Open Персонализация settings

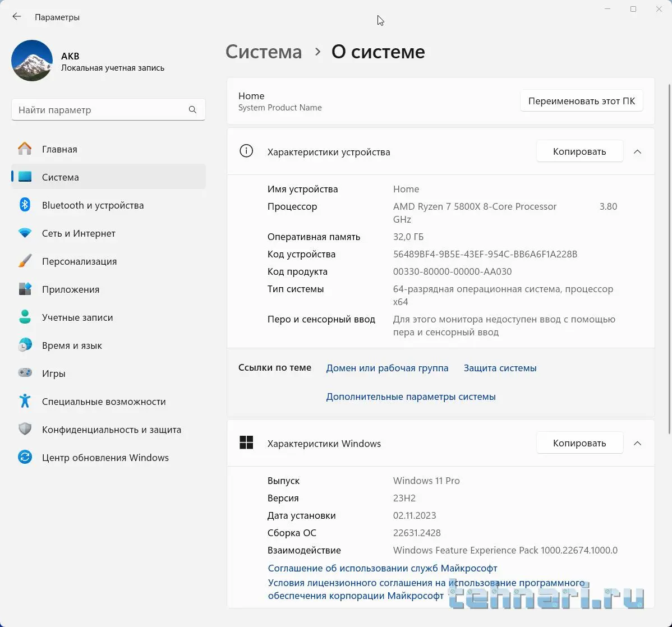coord(79,261)
